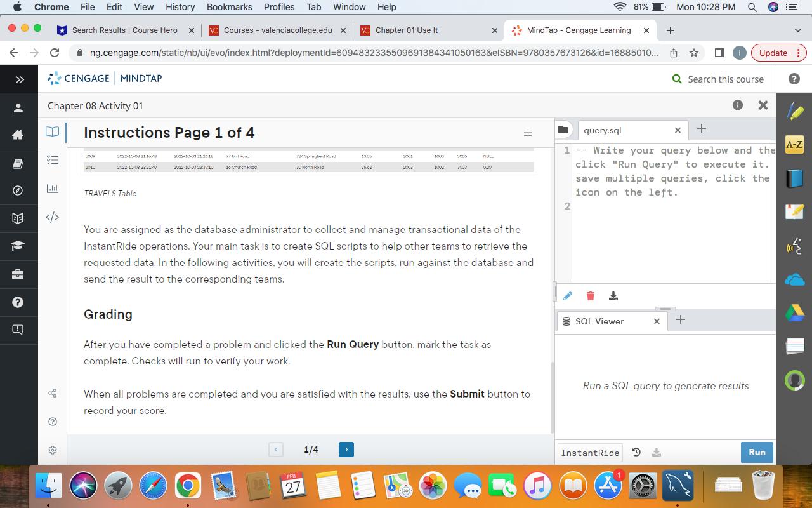Open Finder in the Dock
Screen dimensions: 812x508
pyautogui.click(x=48, y=486)
